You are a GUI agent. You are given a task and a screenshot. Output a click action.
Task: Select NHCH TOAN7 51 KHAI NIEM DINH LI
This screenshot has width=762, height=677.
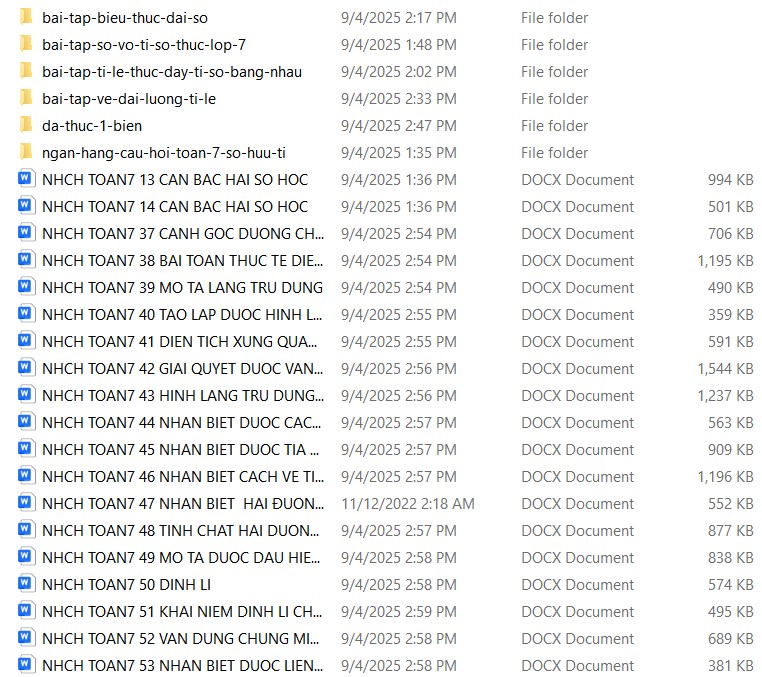pos(181,612)
